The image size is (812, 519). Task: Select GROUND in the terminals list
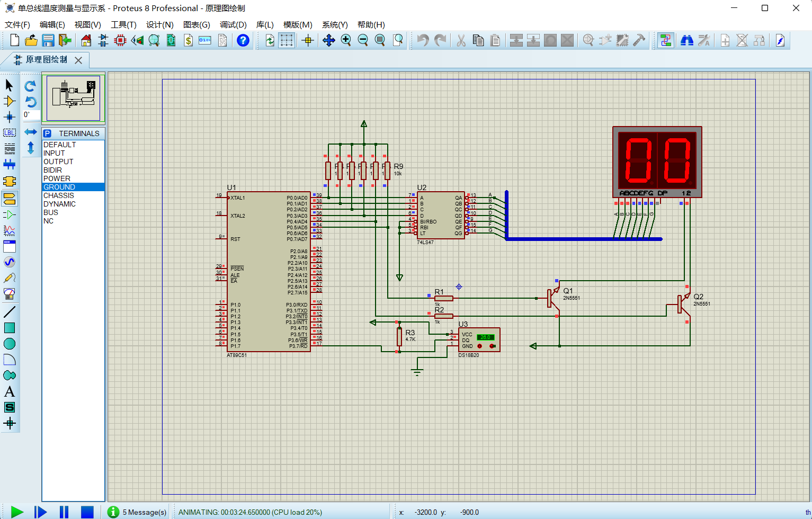point(73,187)
